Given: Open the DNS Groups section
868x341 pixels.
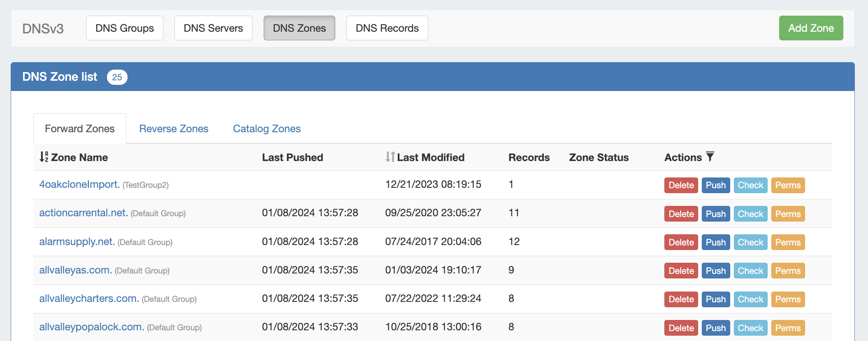Looking at the screenshot, I should (124, 28).
